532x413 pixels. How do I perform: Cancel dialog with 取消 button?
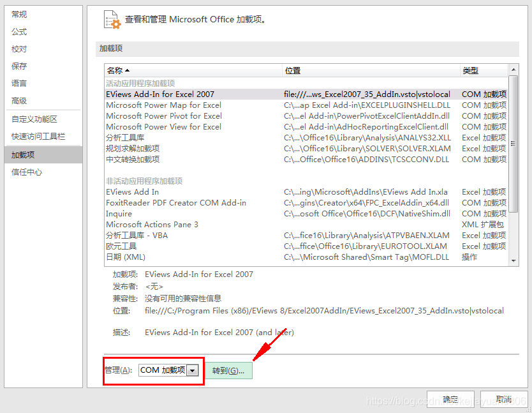[x=504, y=399]
